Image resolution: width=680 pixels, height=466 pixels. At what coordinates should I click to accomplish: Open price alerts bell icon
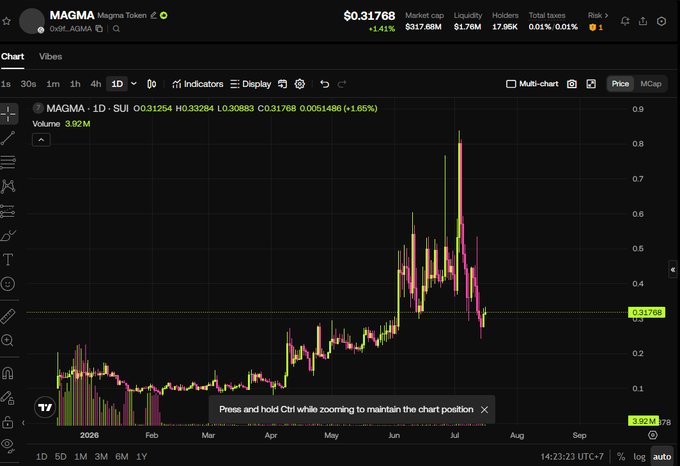pos(625,21)
